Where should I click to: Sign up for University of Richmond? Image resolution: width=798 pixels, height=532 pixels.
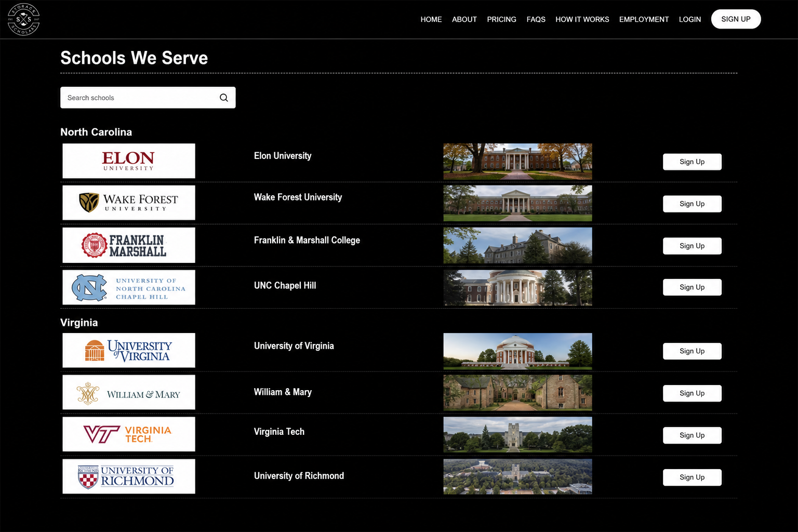pyautogui.click(x=693, y=477)
